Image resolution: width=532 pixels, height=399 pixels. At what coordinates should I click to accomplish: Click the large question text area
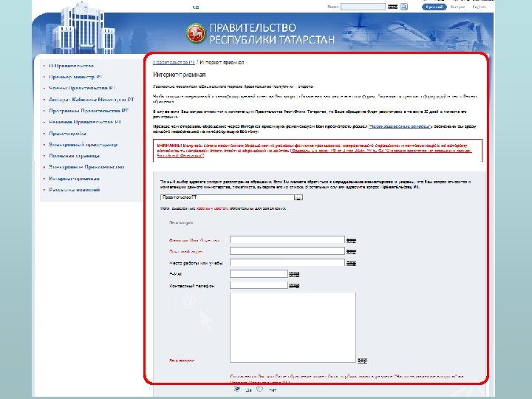point(293,327)
